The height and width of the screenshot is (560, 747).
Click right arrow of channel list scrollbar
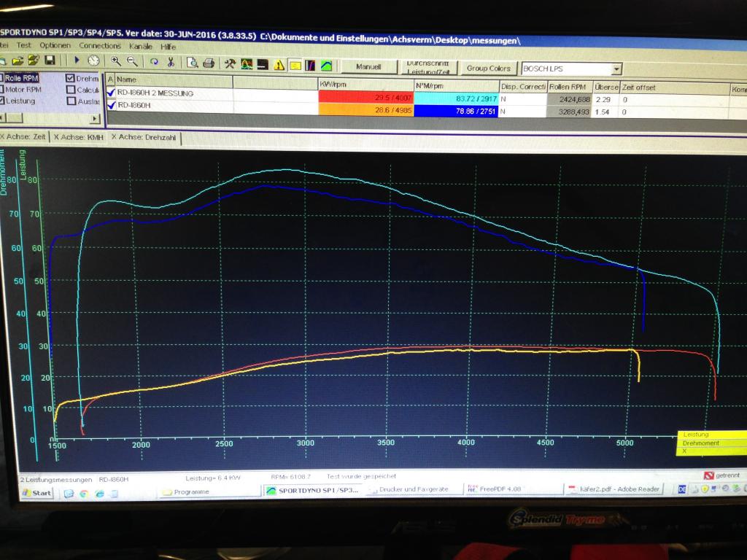pyautogui.click(x=95, y=118)
